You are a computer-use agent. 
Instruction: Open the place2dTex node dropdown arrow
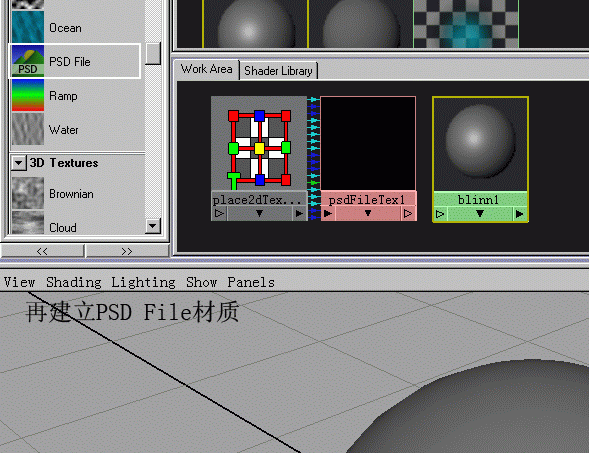[x=259, y=213]
